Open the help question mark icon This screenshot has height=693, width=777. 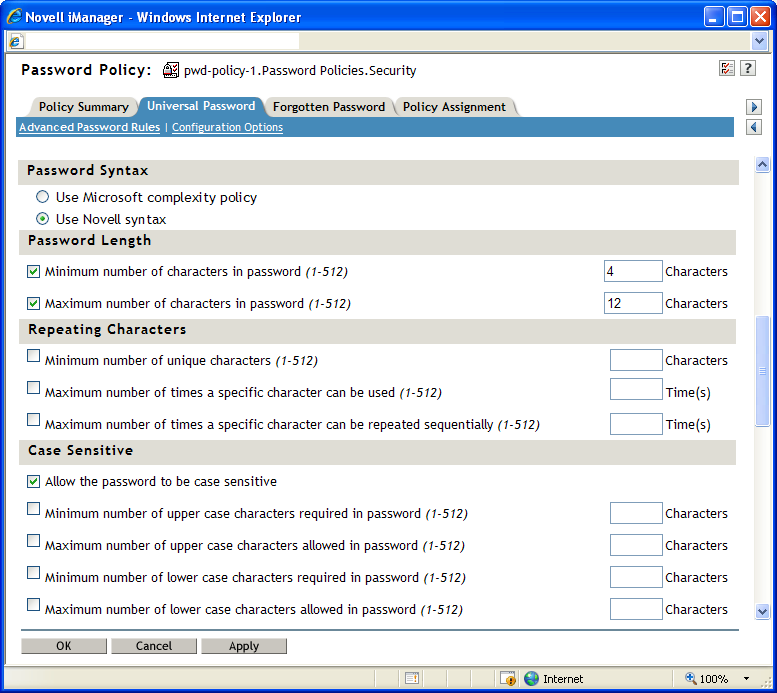point(748,68)
